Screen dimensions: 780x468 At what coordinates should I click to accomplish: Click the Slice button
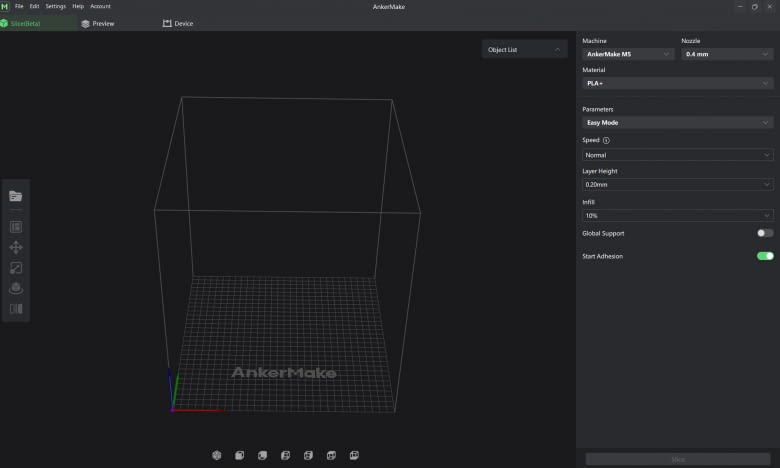(x=678, y=459)
